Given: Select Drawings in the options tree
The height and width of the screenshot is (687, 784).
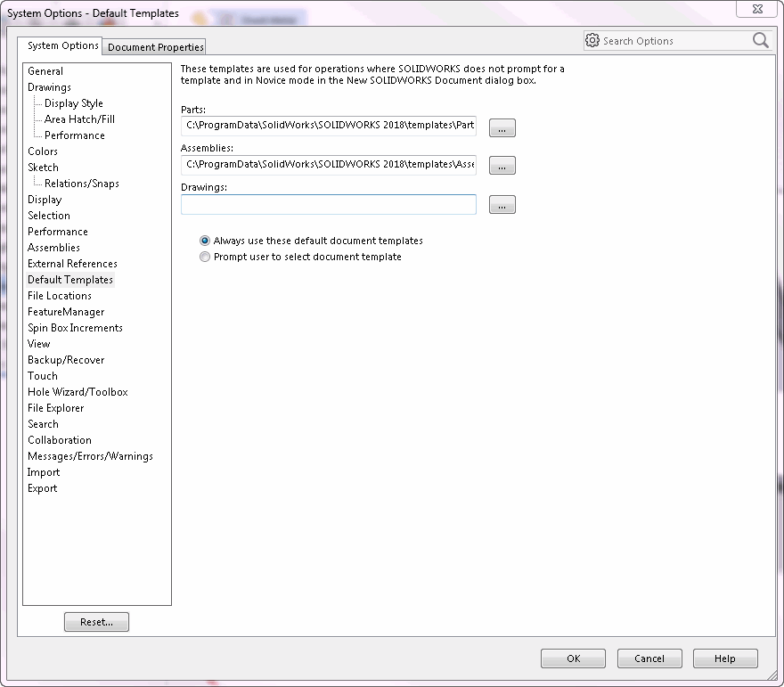Looking at the screenshot, I should 50,87.
